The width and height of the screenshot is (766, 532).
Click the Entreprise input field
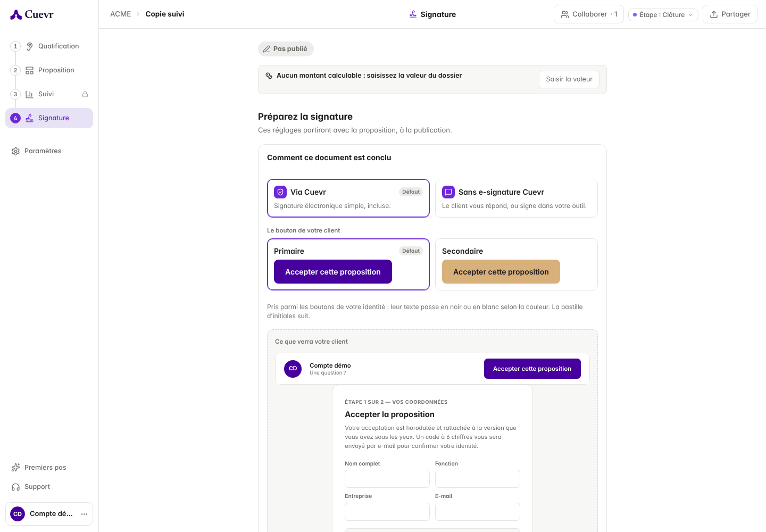point(387,512)
